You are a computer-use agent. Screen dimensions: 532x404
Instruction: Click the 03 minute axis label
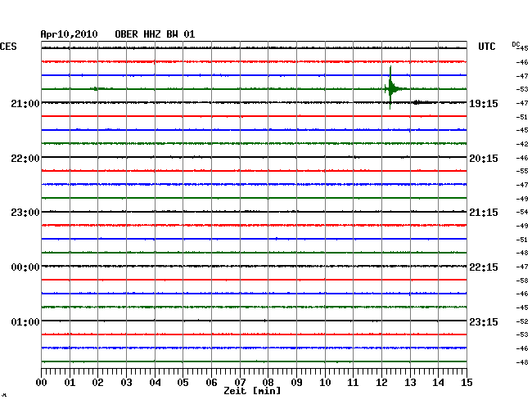click(127, 383)
